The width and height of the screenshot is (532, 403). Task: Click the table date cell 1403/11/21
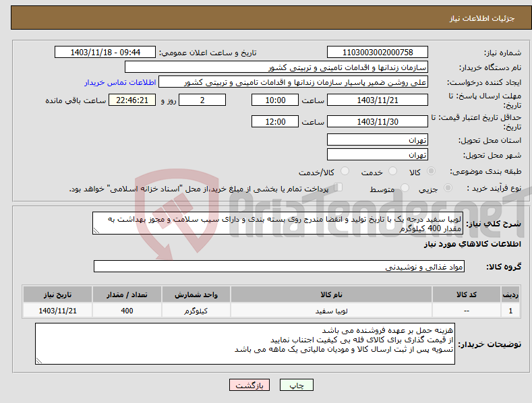57,311
